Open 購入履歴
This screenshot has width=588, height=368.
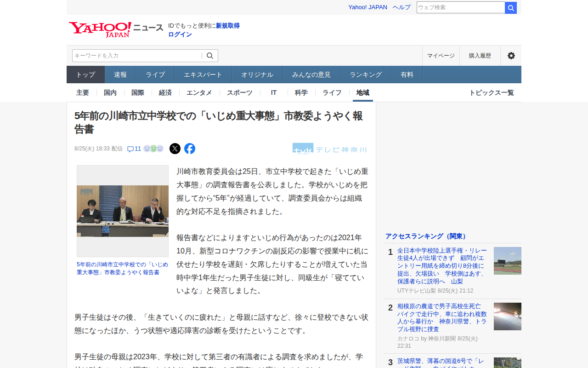pos(480,56)
